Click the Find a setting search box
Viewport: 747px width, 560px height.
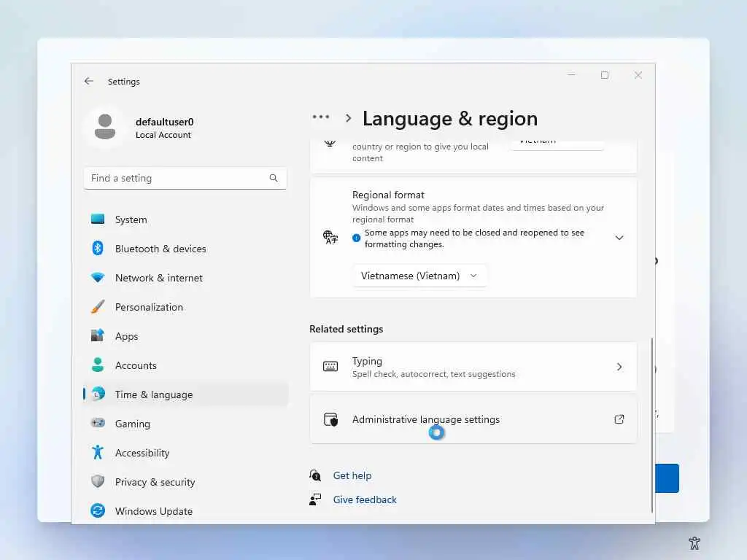185,178
